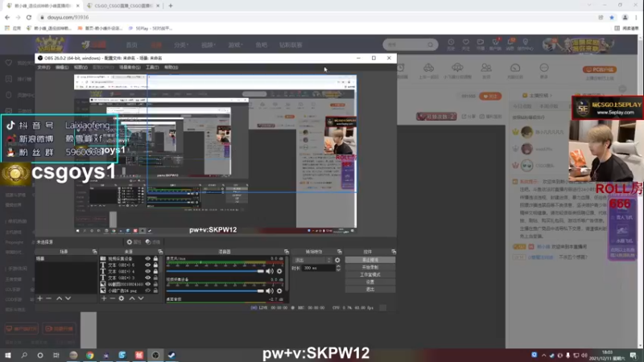The image size is (644, 362).
Task: Toggle visibility of the Text (GDI+) 3 source
Action: [148, 278]
